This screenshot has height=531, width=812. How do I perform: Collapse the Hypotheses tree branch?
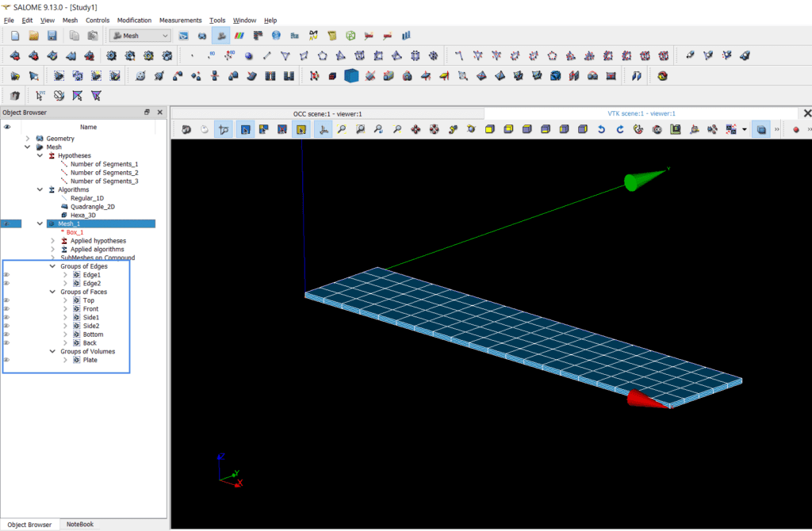(x=40, y=155)
